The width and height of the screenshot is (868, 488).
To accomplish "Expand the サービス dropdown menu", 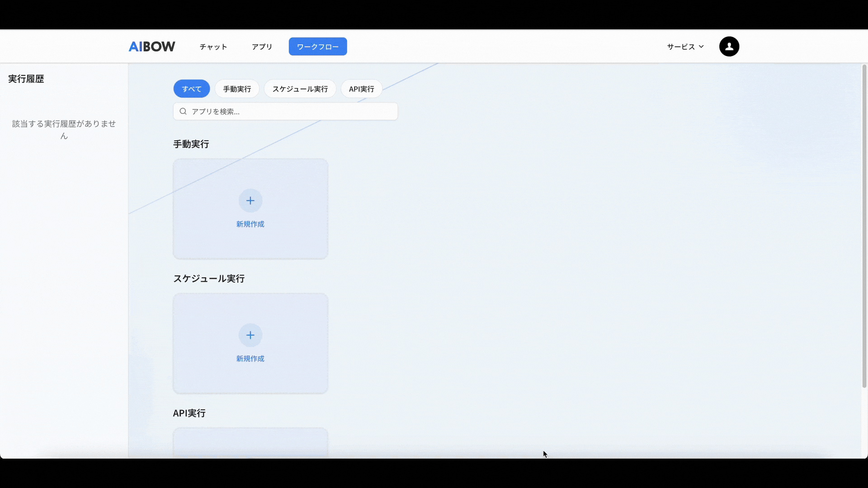I will pyautogui.click(x=681, y=47).
